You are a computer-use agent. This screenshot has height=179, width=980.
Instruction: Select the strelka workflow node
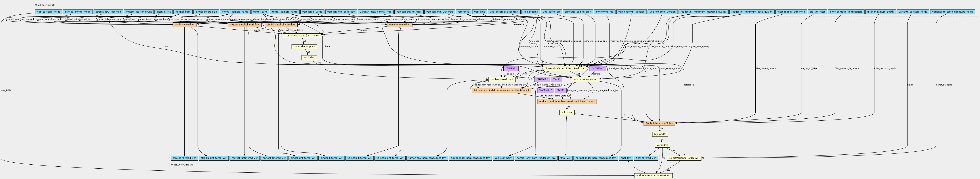point(184,25)
